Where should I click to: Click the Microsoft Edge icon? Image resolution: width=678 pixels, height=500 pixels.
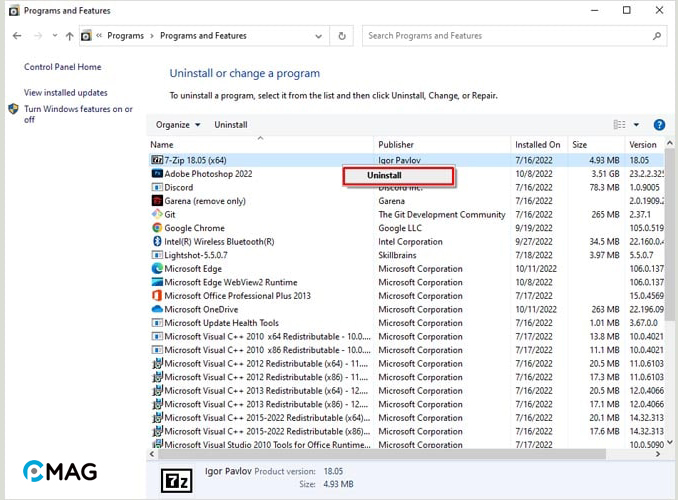coord(157,268)
